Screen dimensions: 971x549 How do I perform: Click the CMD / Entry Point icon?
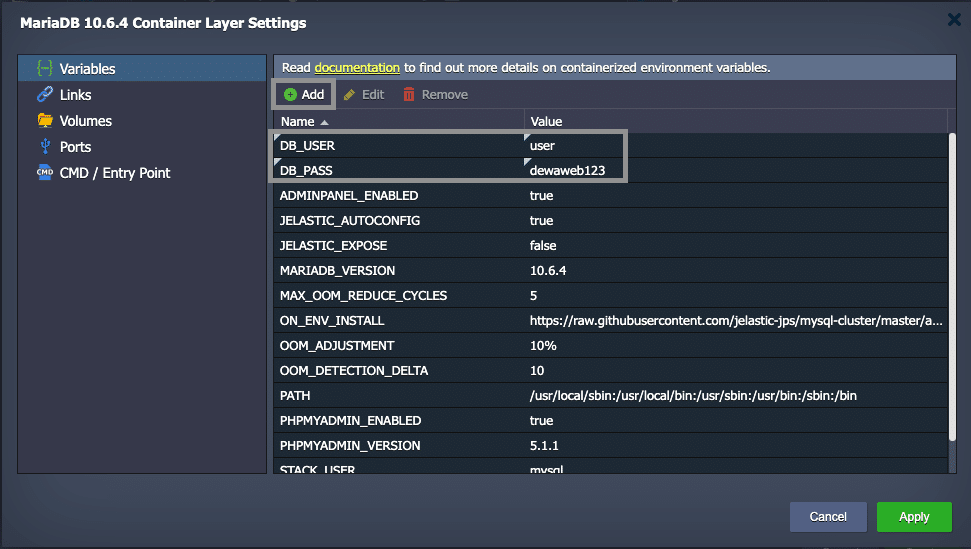click(45, 173)
